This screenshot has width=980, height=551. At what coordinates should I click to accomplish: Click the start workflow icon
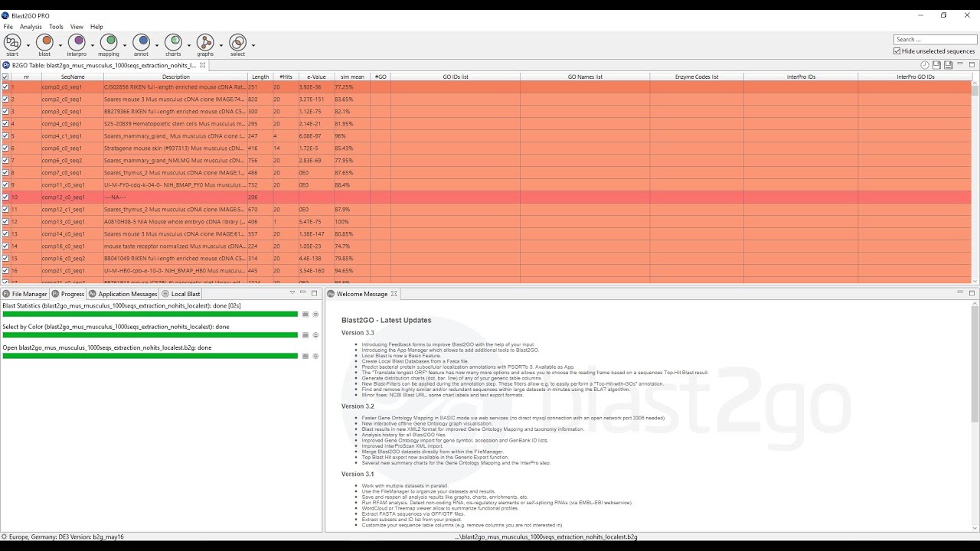(x=12, y=41)
